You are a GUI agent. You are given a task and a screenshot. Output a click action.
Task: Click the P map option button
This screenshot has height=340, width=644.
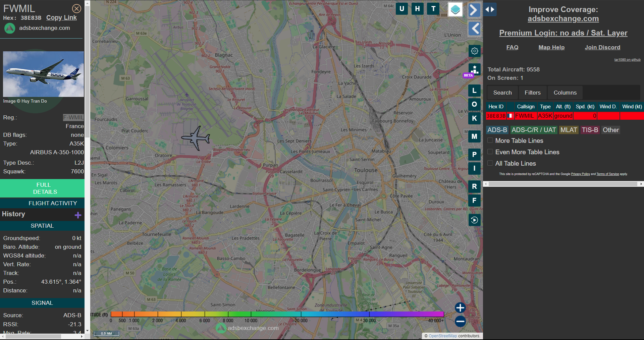point(474,155)
